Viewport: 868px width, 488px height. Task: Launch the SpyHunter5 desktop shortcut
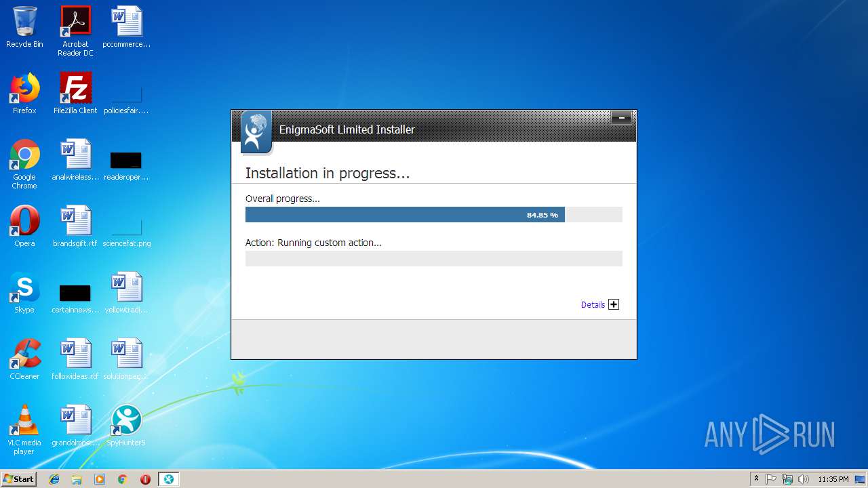click(127, 426)
